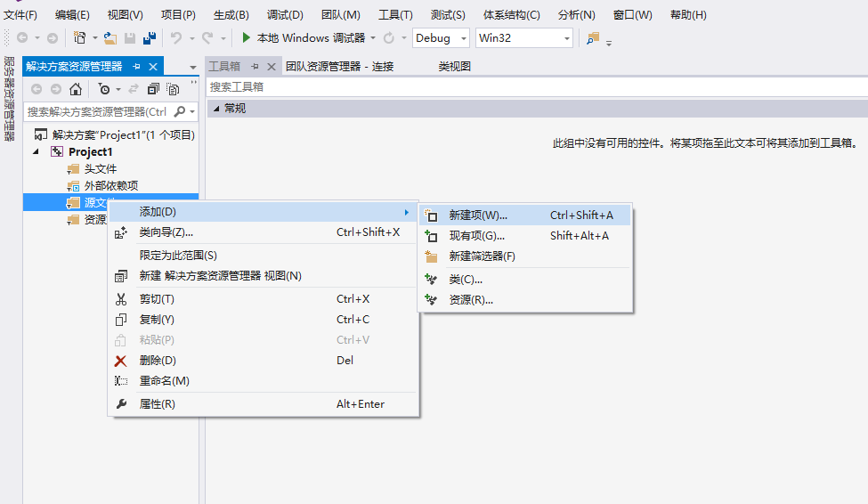Open New Project dropdown arrow
This screenshot has width=868, height=504.
point(94,37)
